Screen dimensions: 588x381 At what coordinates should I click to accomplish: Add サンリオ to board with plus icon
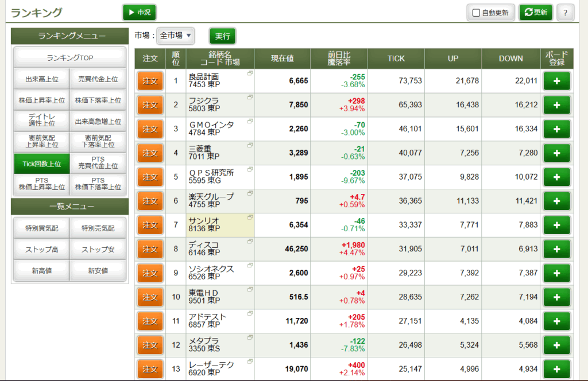click(x=556, y=225)
